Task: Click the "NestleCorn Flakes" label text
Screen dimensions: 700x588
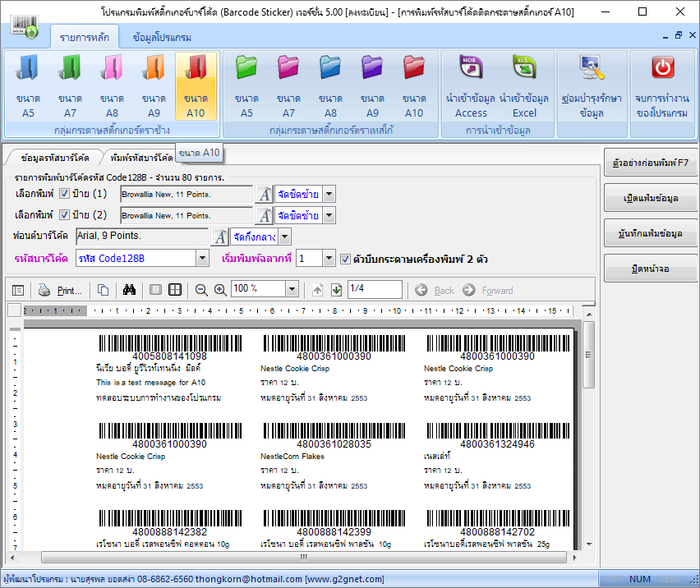Action: (x=292, y=457)
